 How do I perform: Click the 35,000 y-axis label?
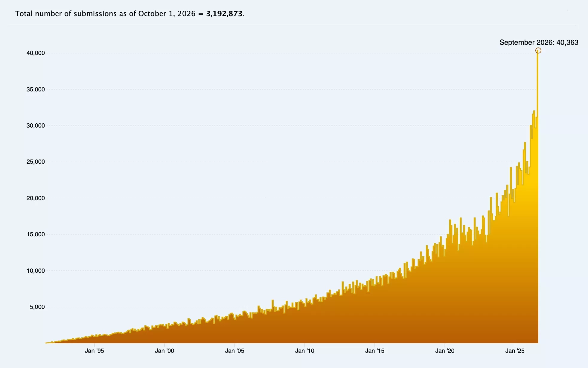36,89
